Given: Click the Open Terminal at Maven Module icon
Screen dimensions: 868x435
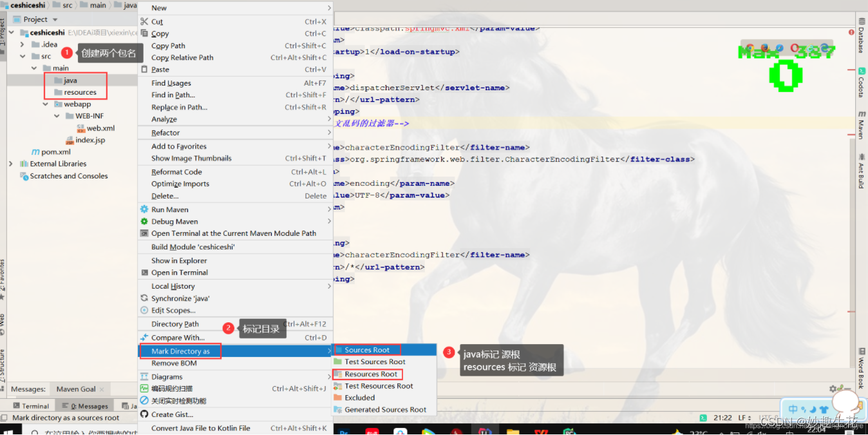Looking at the screenshot, I should tap(144, 233).
